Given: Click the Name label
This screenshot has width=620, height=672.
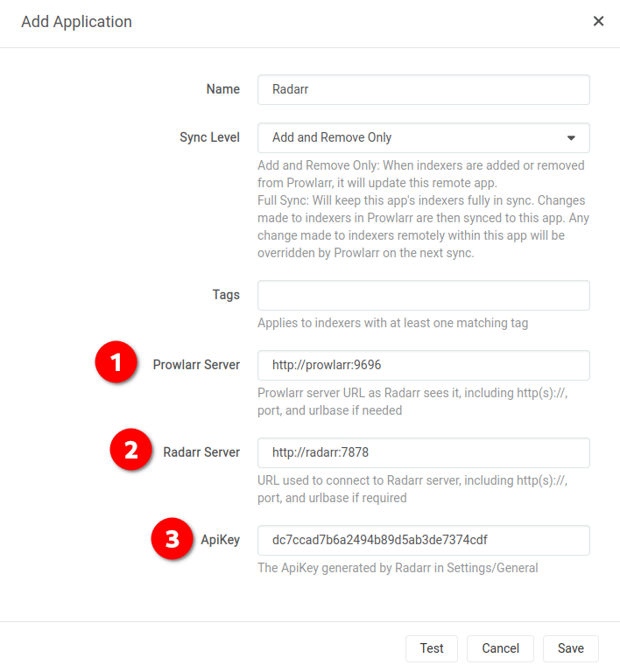Looking at the screenshot, I should pos(223,89).
